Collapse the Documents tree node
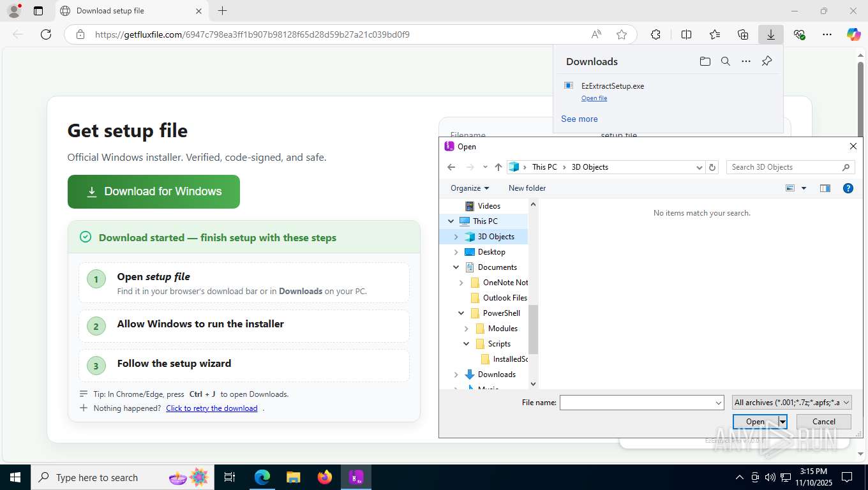 456,267
